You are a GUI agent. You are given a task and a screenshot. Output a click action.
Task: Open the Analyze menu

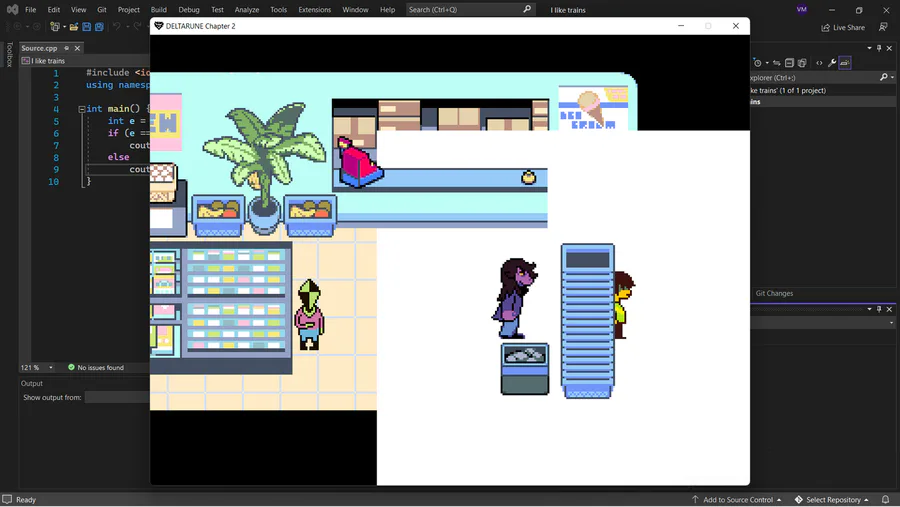click(247, 9)
